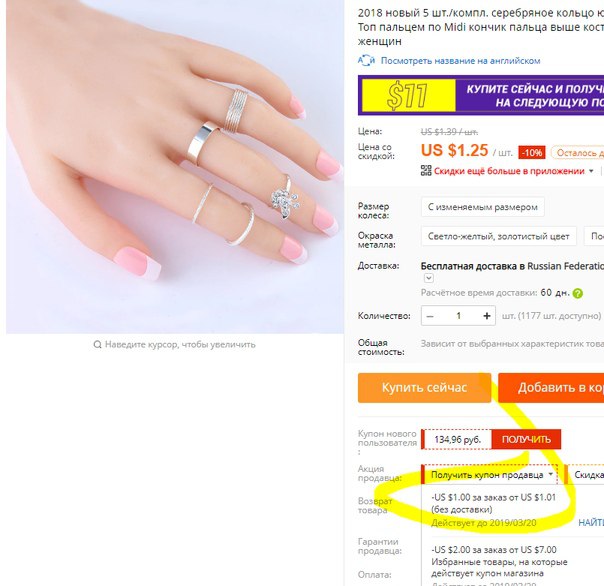604x586 pixels.
Task: Click the green delivery time help icon
Action: 577,294
